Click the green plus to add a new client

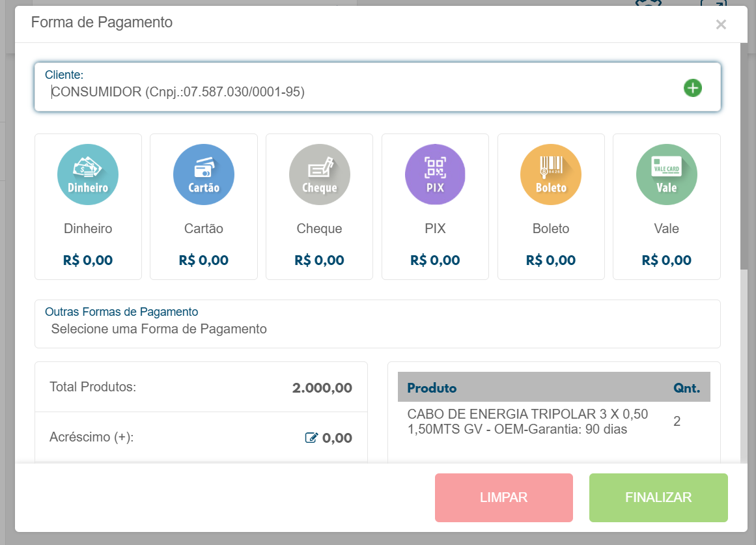(693, 87)
